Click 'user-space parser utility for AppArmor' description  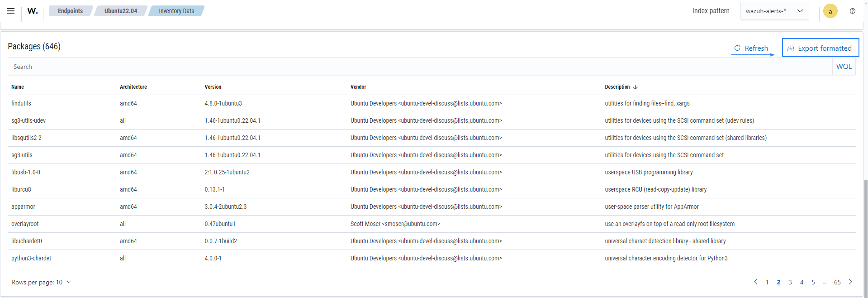point(652,207)
